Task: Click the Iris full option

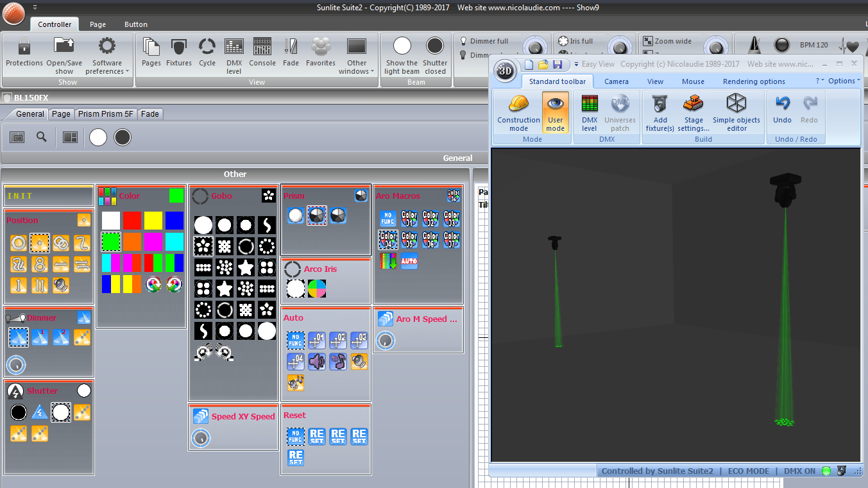Action: [575, 41]
